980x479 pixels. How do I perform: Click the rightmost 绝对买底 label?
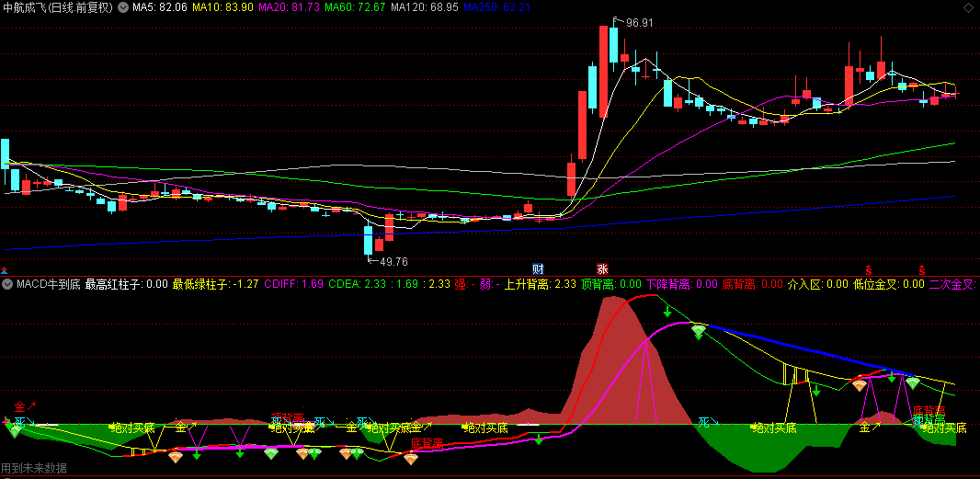(x=944, y=428)
